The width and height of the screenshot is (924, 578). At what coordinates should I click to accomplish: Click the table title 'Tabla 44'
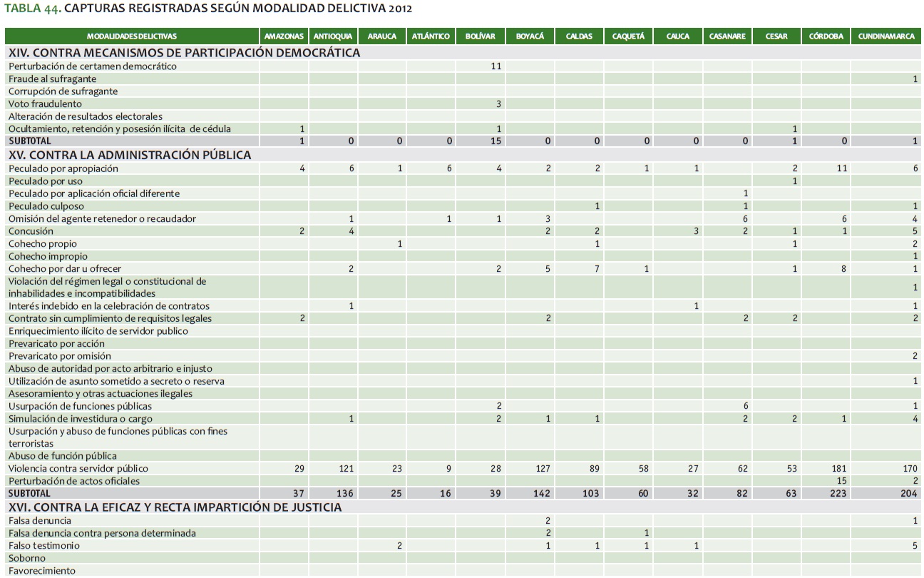tap(207, 9)
